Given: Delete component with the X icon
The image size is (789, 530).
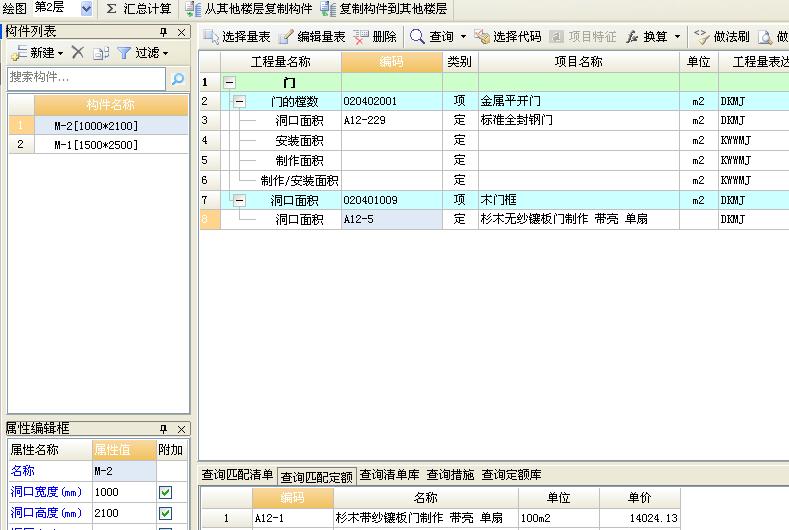Looking at the screenshot, I should point(77,52).
